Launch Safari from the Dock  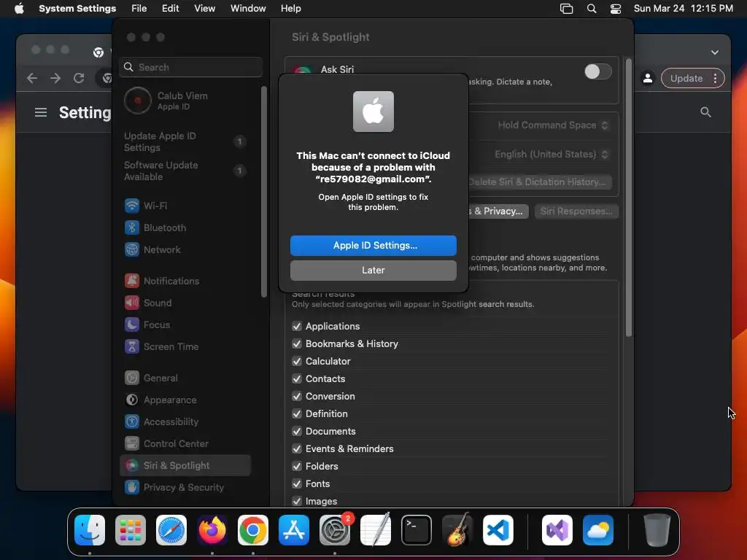[x=171, y=530]
